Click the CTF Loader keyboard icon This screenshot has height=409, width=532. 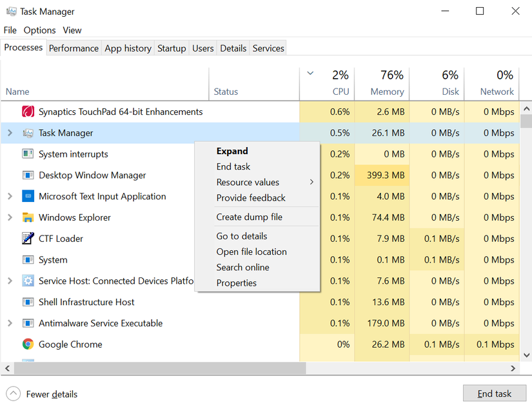point(27,239)
